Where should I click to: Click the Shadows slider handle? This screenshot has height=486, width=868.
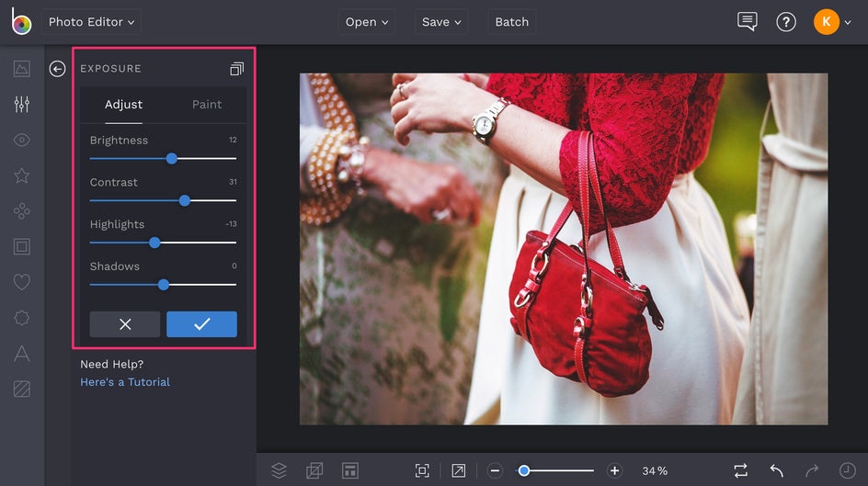pyautogui.click(x=163, y=285)
